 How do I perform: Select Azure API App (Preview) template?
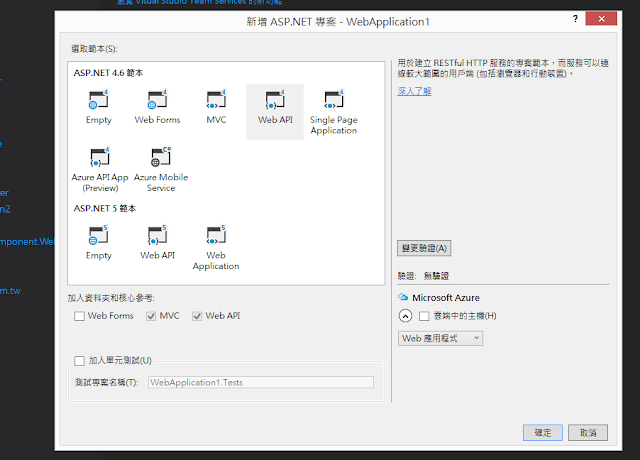point(100,169)
